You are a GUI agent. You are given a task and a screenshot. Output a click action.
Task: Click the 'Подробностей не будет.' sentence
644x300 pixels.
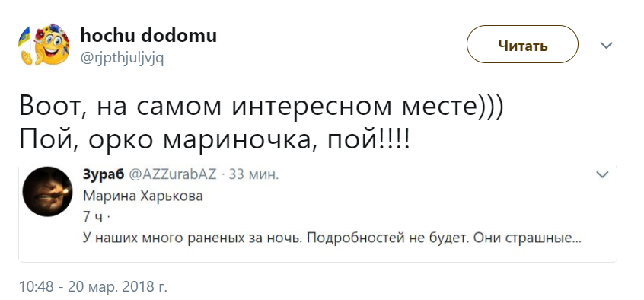(387, 238)
